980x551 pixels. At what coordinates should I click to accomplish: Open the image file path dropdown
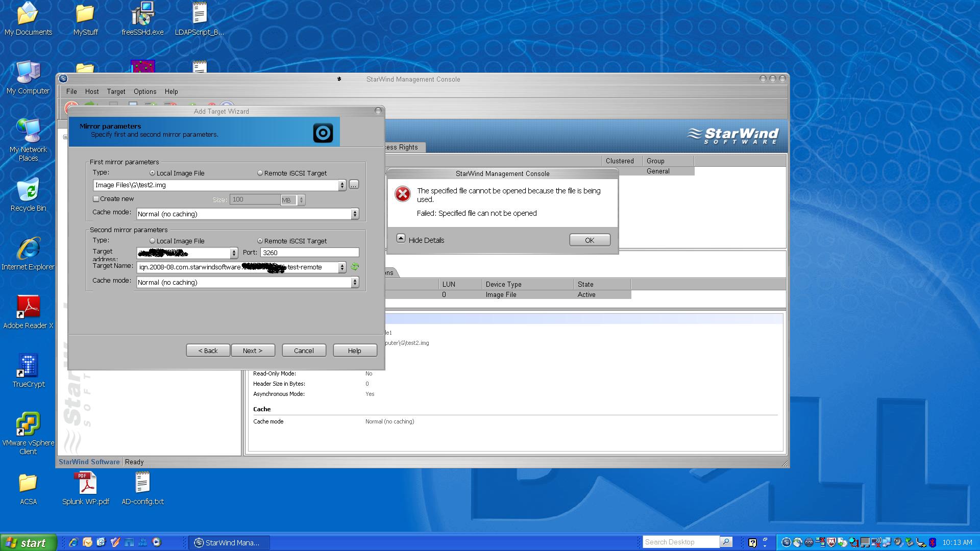click(342, 185)
